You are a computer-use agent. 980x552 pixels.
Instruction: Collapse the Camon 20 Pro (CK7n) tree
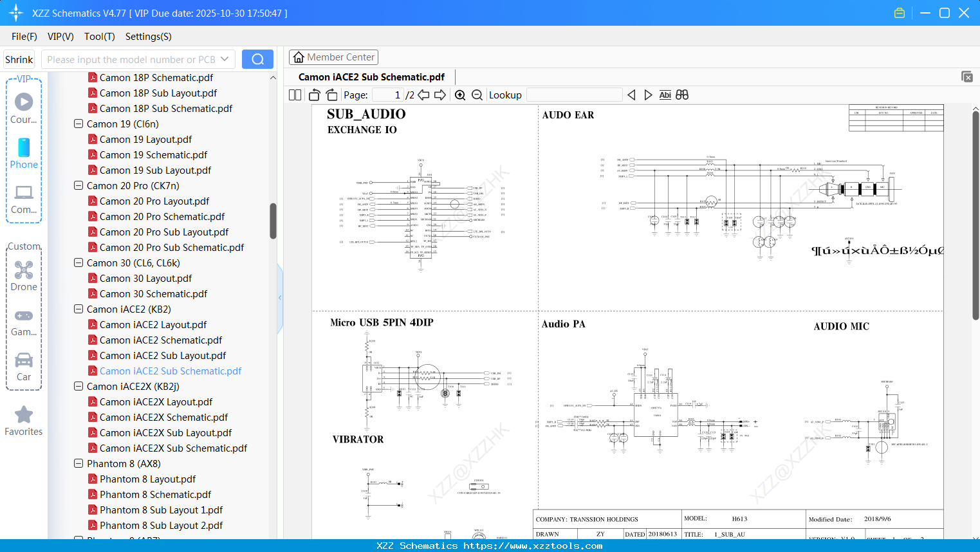coord(78,185)
